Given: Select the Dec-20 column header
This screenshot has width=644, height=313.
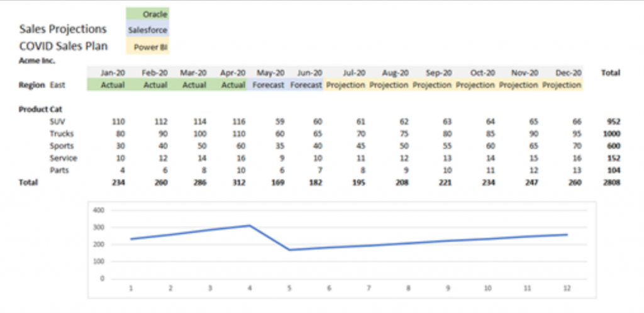Looking at the screenshot, I should pyautogui.click(x=569, y=73).
